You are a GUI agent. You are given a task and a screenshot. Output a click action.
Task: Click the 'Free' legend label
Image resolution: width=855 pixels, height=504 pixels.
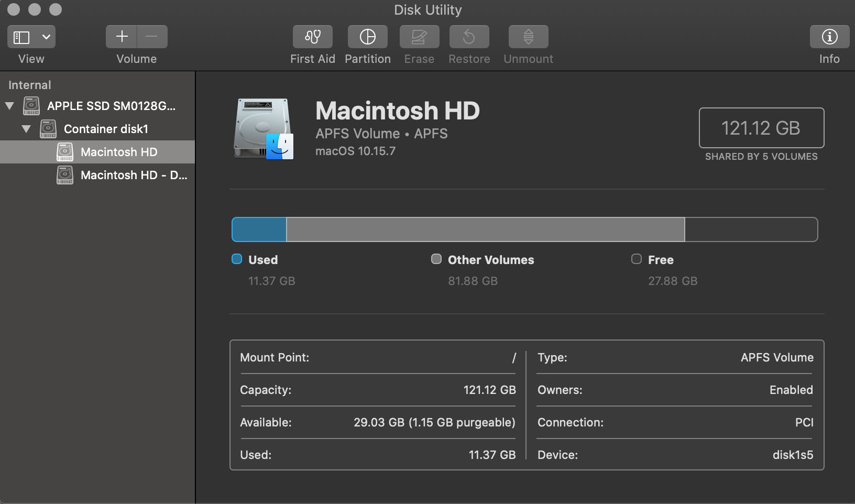661,260
